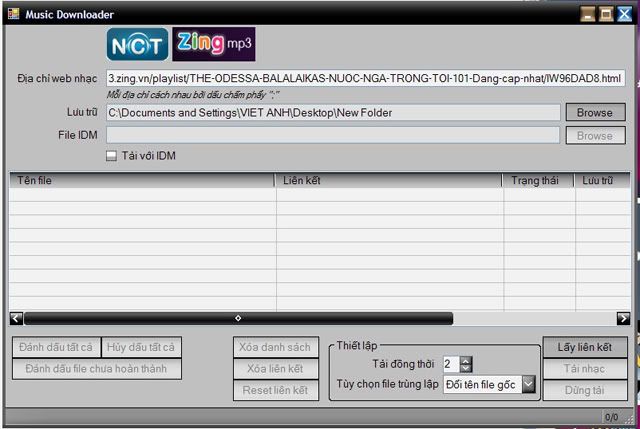
Task: Click the right scroll arrow of file list
Action: coord(623,318)
